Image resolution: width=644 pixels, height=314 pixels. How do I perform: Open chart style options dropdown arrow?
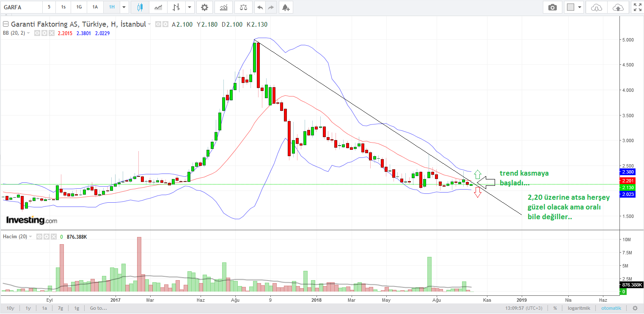pos(190,7)
